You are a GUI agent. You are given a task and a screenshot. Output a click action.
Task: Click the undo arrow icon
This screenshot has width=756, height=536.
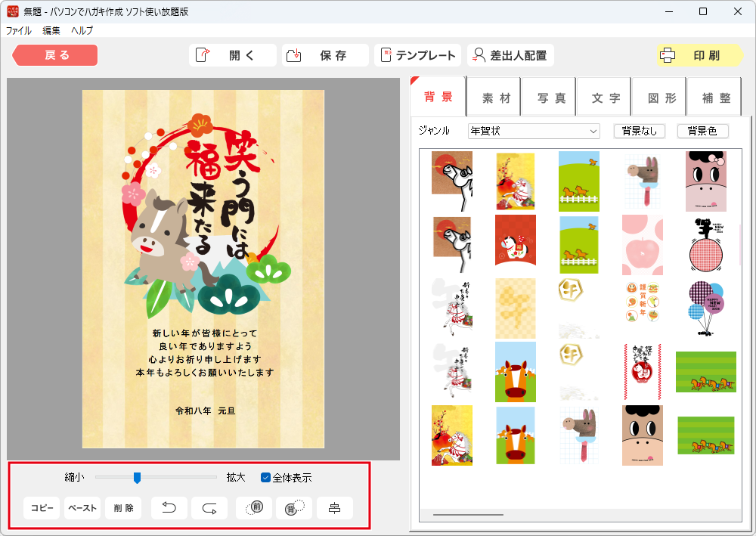click(169, 508)
